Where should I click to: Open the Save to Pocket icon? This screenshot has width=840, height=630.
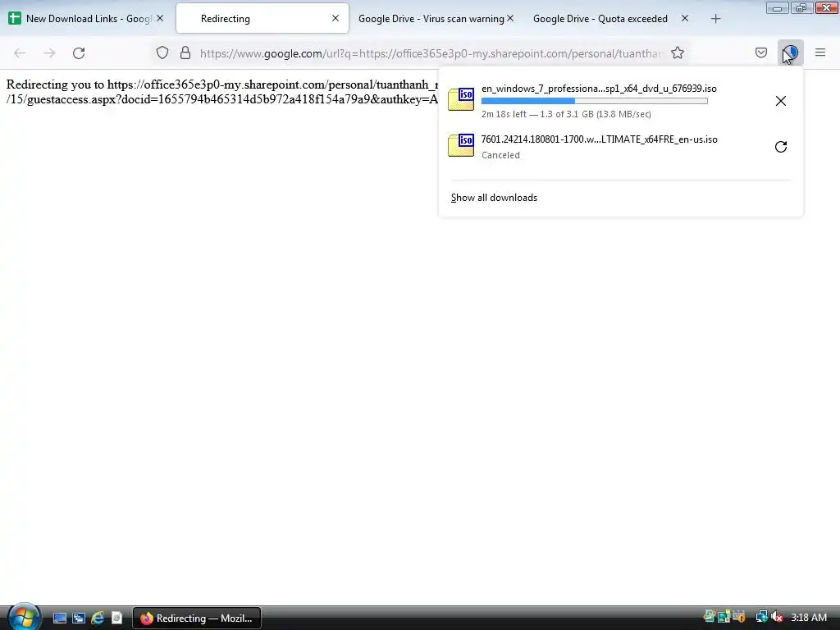(760, 52)
